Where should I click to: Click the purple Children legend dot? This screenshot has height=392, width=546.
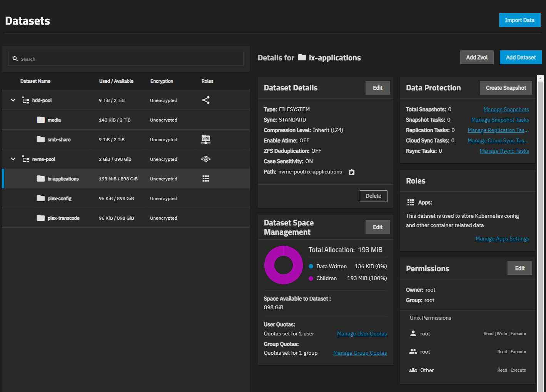tap(311, 278)
